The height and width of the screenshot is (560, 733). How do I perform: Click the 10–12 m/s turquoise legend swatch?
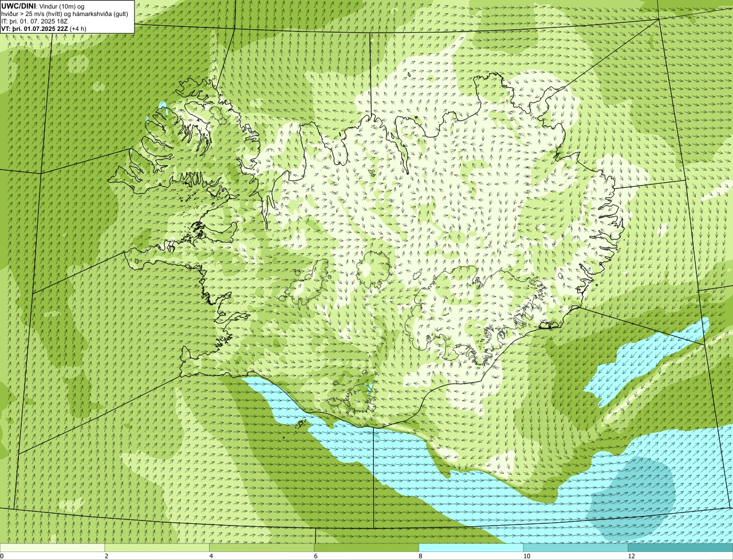pos(576,548)
